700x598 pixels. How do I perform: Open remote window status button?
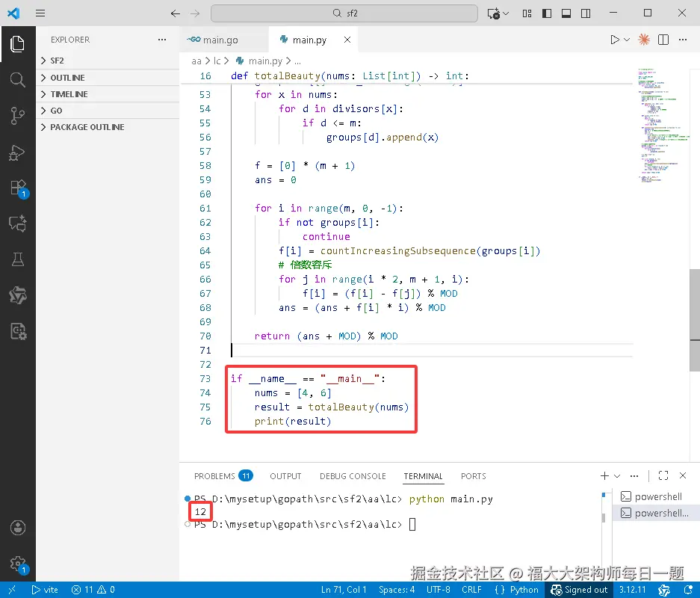pyautogui.click(x=12, y=590)
